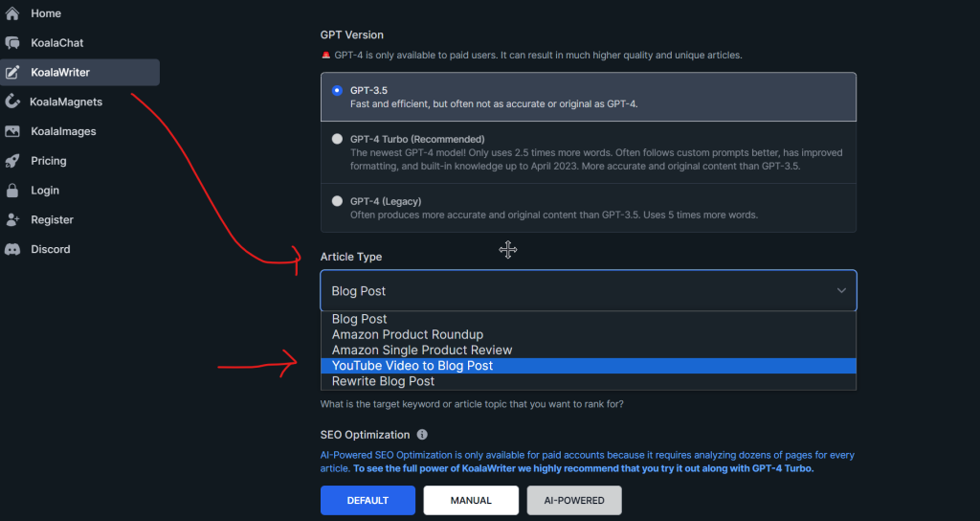Click the SEO Optimization heading text

pyautogui.click(x=365, y=435)
